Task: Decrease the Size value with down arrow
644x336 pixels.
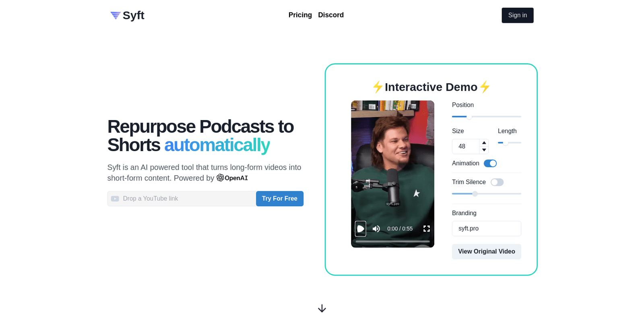Action: coord(484,150)
